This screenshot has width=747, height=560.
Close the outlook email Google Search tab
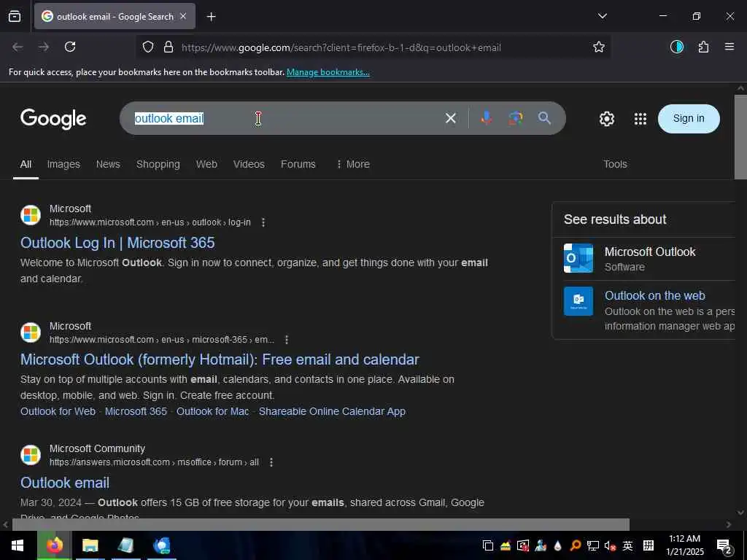pyautogui.click(x=183, y=16)
